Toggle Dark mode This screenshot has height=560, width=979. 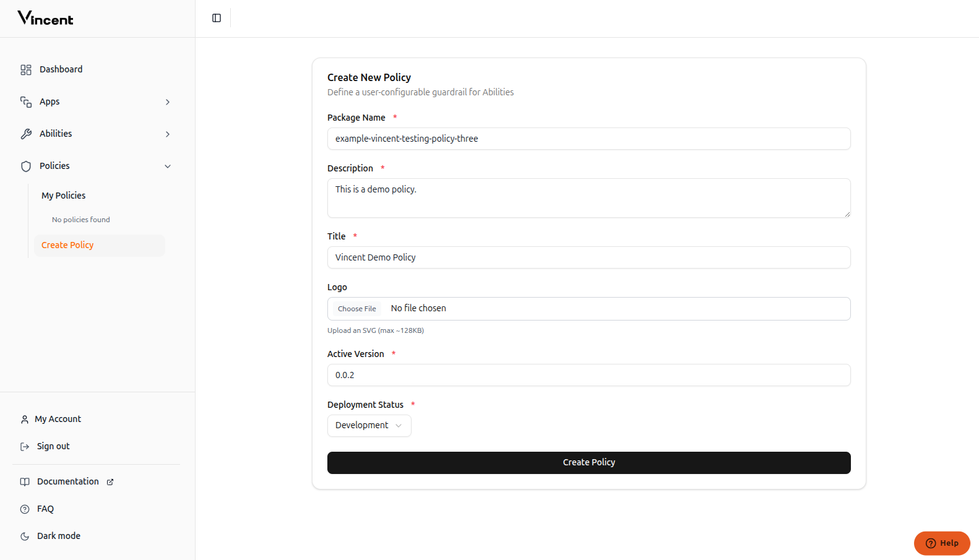[x=24, y=536]
